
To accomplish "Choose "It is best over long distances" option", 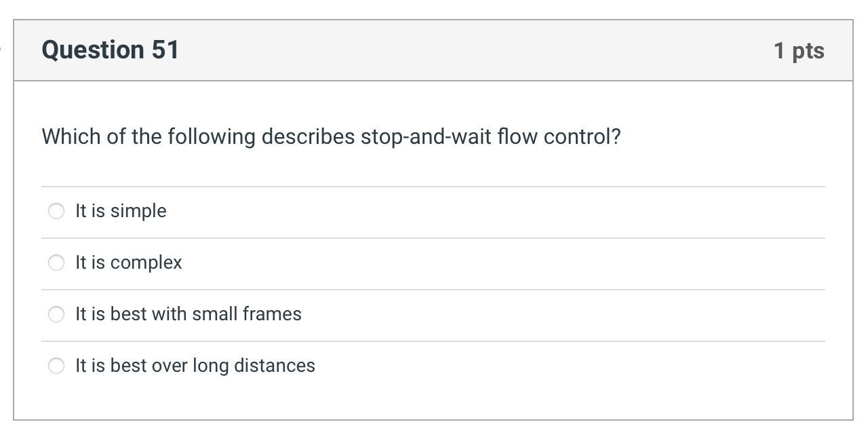I will point(56,365).
